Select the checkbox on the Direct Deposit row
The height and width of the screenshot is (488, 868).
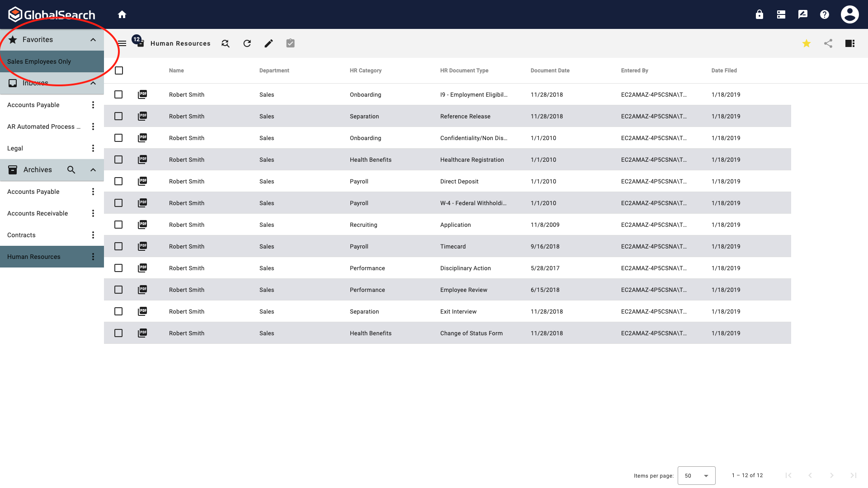tap(118, 181)
